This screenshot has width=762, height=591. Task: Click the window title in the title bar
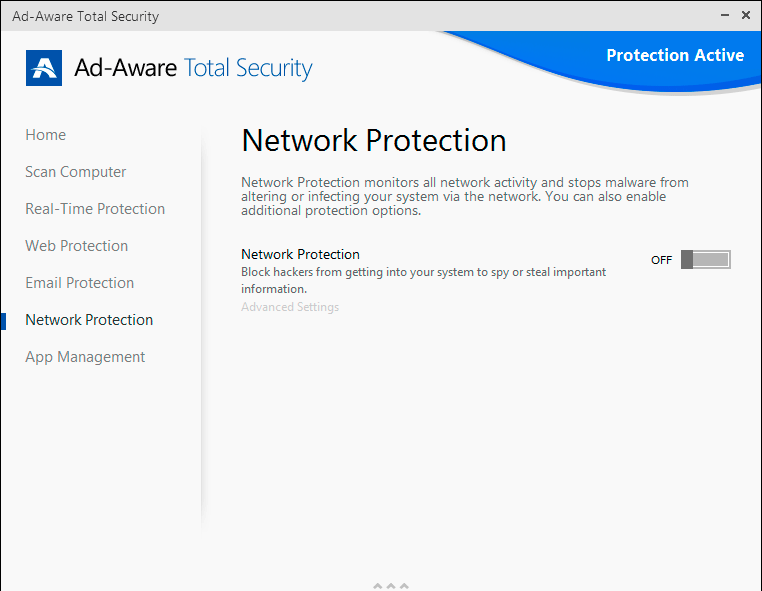tap(85, 16)
